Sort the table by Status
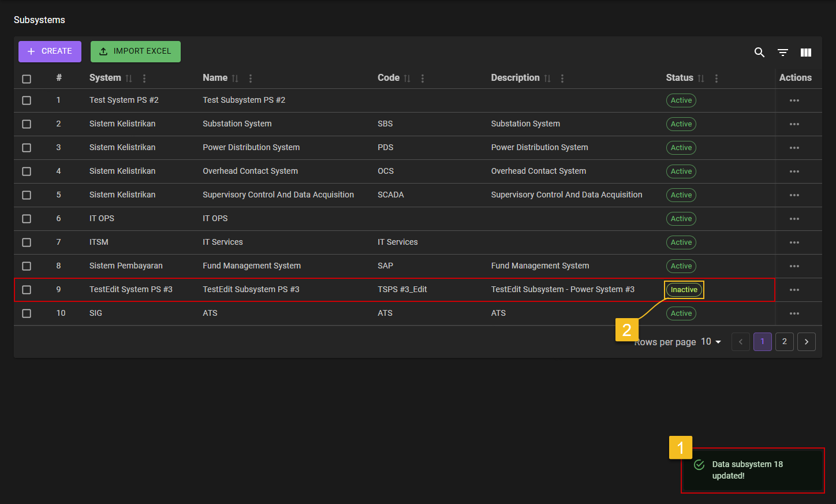Image resolution: width=836 pixels, height=504 pixels. 701,79
